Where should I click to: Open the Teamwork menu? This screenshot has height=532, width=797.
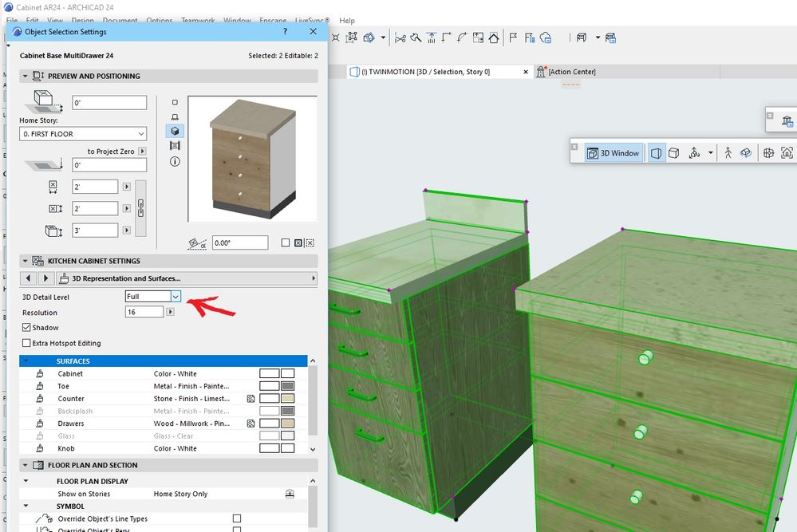coord(198,21)
